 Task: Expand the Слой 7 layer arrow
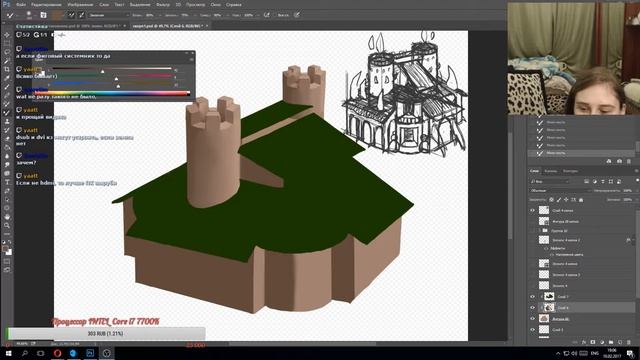pyautogui.click(x=541, y=297)
